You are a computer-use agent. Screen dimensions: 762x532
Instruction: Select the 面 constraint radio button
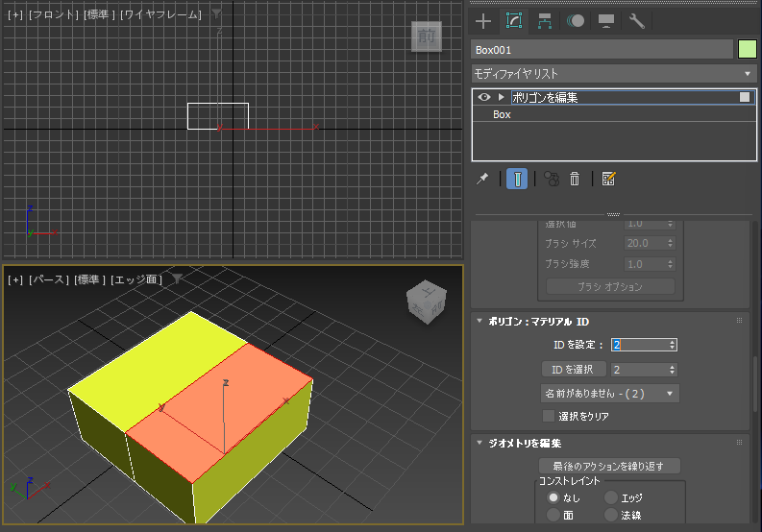tap(553, 515)
